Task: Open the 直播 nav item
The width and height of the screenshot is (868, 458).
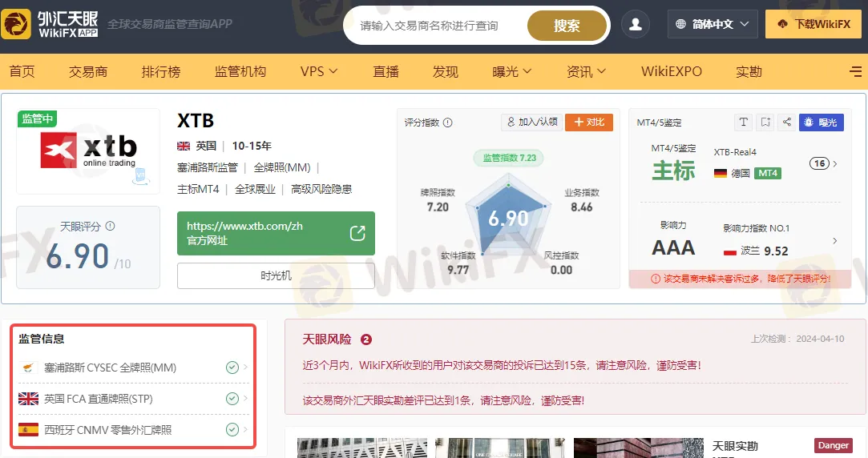Action: (386, 71)
